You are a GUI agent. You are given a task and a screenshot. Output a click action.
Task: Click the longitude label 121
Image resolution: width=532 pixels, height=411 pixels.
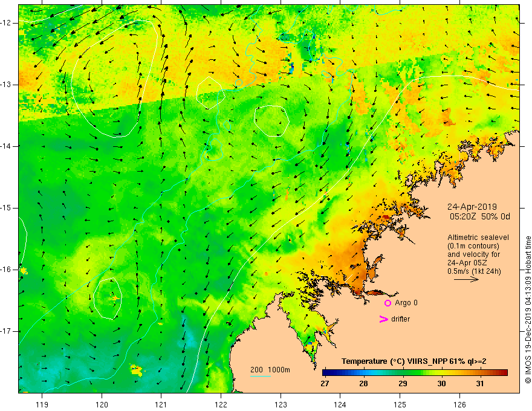tap(161, 404)
